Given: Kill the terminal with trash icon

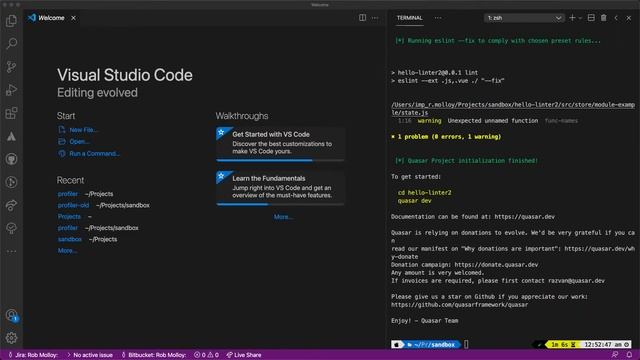Looking at the screenshot, I should pos(603,18).
